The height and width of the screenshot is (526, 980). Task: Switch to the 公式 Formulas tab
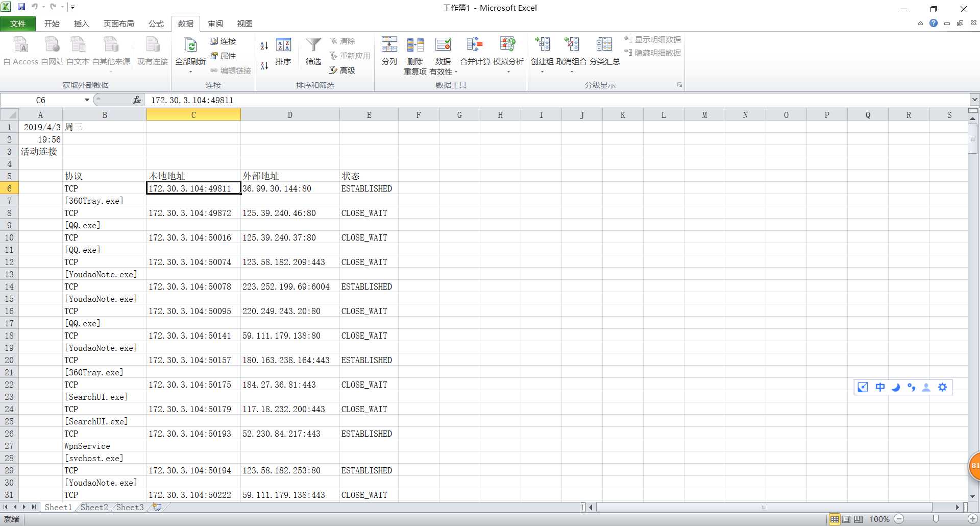(156, 23)
